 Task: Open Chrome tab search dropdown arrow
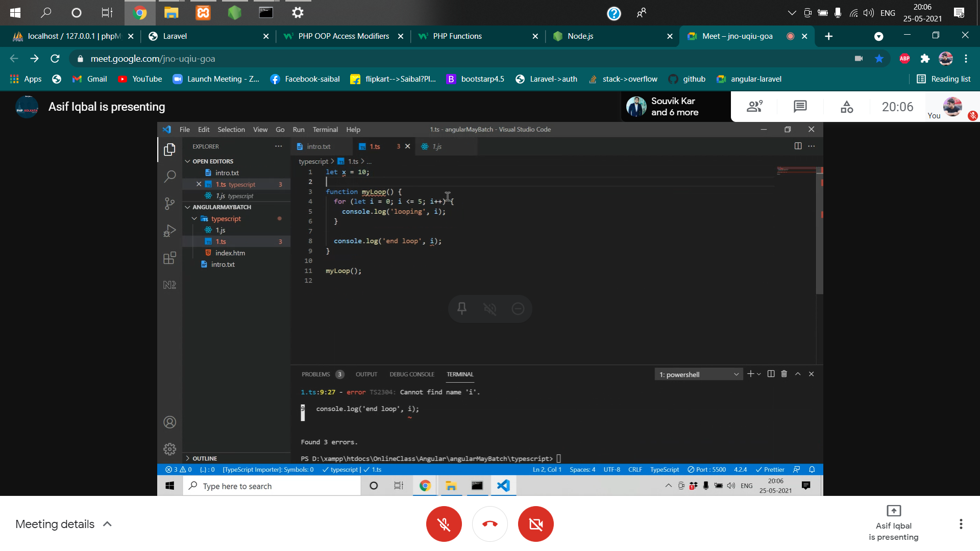coord(878,36)
